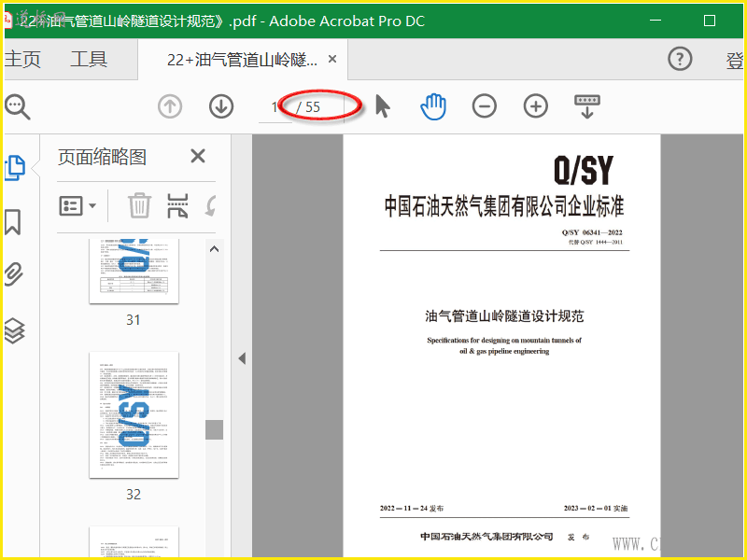Viewport: 747px width, 560px height.
Task: Open thumbnail panel options dropdown
Action: tap(78, 205)
